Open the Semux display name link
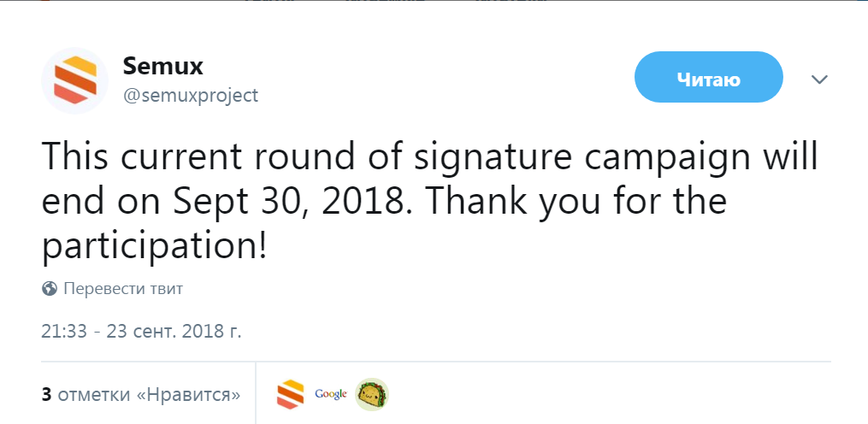868x424 pixels. [162, 67]
